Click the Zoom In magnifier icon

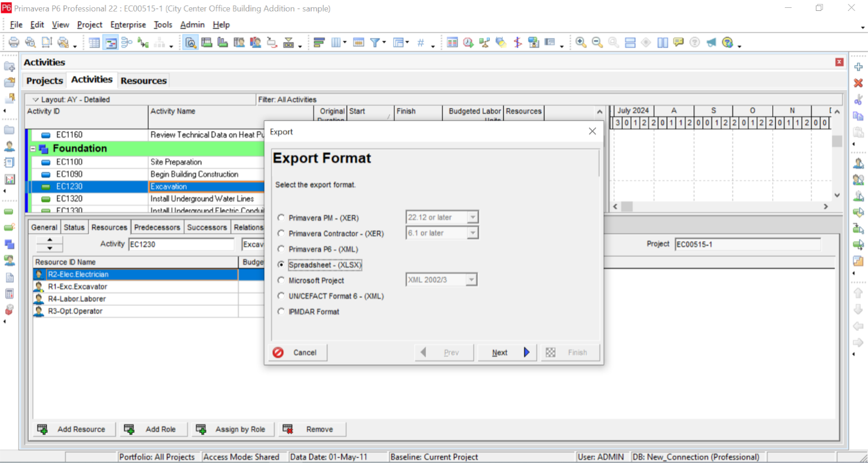coord(581,42)
